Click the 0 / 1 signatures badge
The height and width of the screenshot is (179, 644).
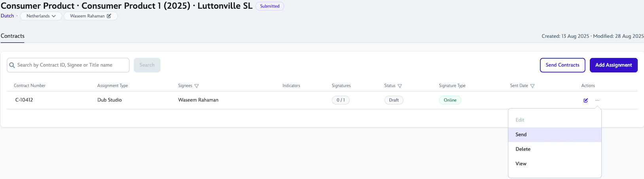click(341, 100)
